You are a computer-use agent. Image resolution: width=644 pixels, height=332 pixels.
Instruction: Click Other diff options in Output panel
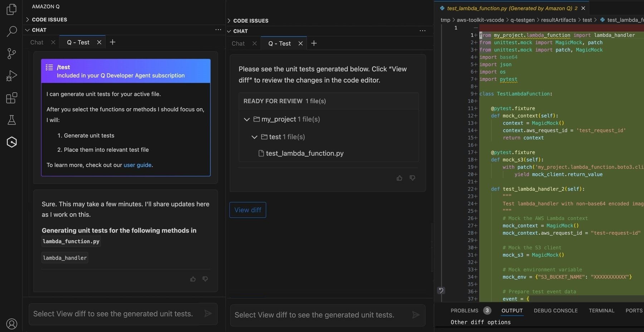coord(480,322)
